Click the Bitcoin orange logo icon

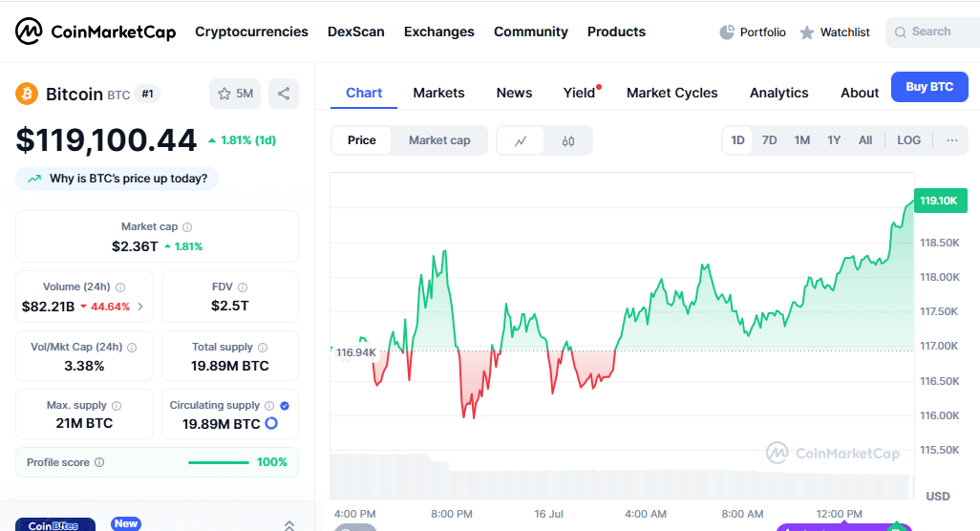click(x=27, y=94)
